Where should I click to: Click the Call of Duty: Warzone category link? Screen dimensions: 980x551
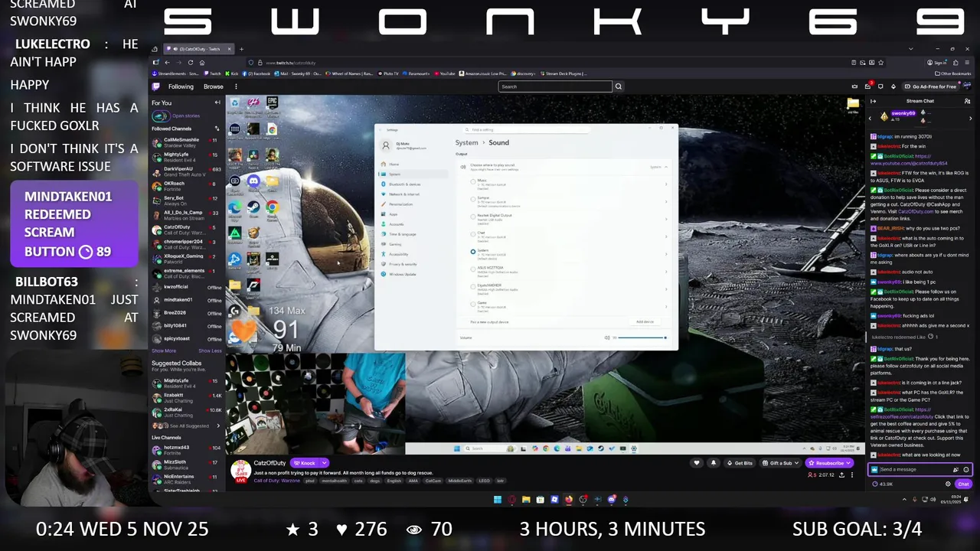click(x=277, y=481)
